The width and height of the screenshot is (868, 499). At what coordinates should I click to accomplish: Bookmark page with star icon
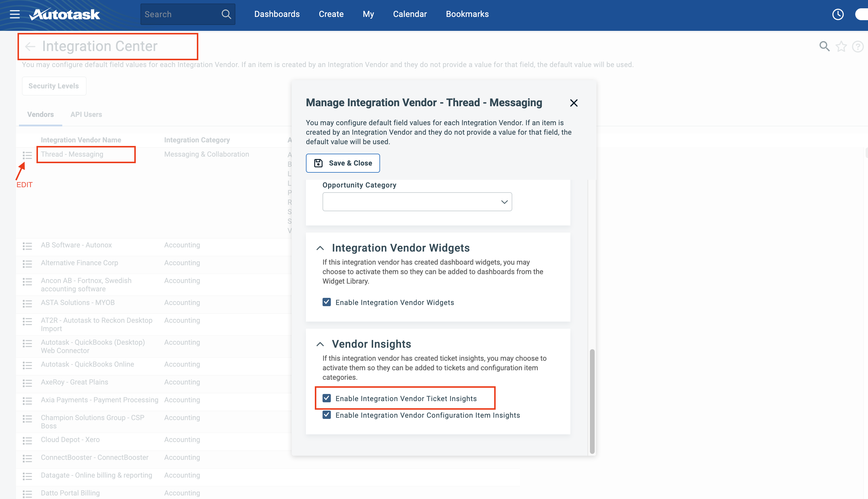click(x=841, y=46)
